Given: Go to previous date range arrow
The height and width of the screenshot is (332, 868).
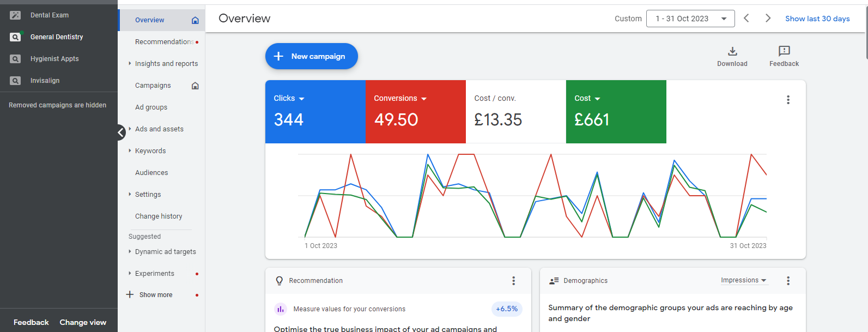Looking at the screenshot, I should 746,19.
